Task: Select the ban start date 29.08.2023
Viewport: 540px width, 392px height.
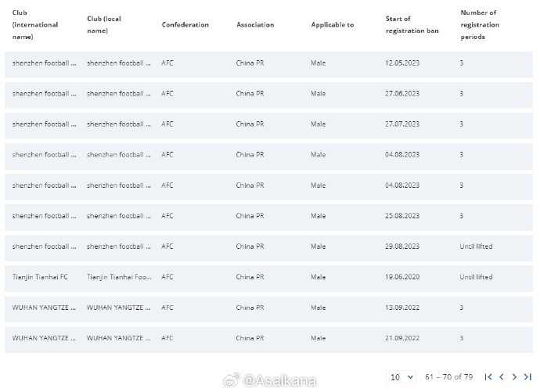Action: (x=402, y=246)
